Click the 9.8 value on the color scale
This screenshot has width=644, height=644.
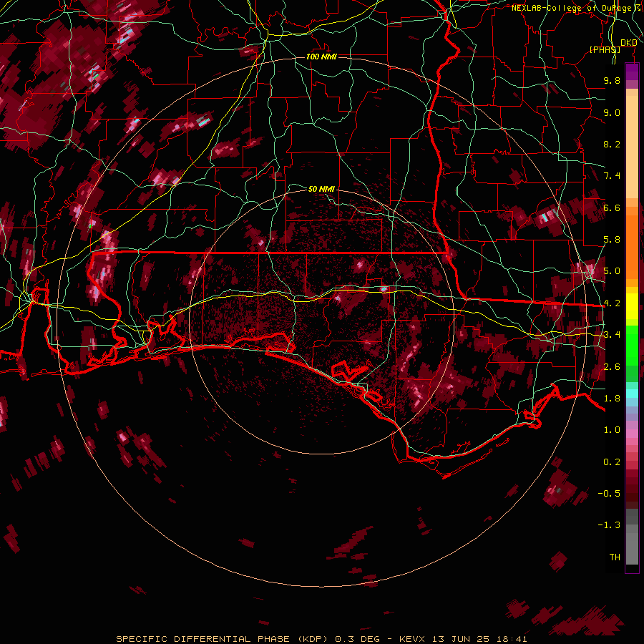point(612,80)
